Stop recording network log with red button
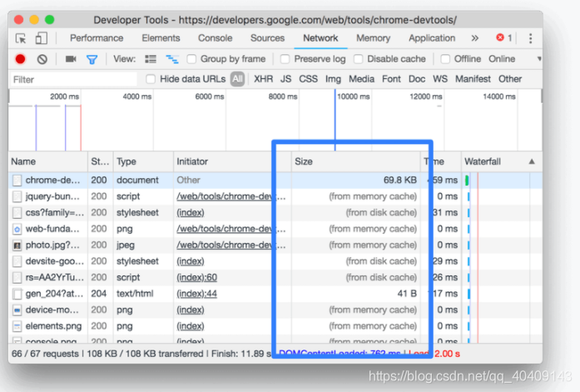This screenshot has height=392, width=580. click(x=20, y=59)
